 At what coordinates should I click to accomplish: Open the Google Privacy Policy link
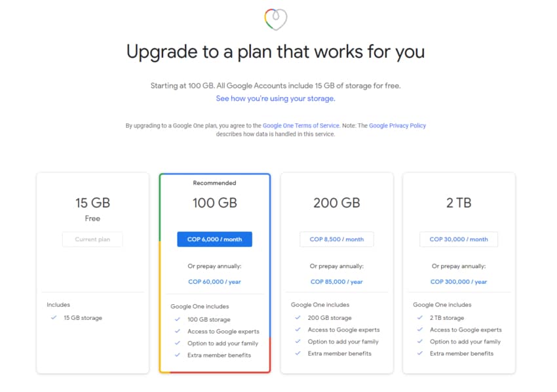coord(398,125)
